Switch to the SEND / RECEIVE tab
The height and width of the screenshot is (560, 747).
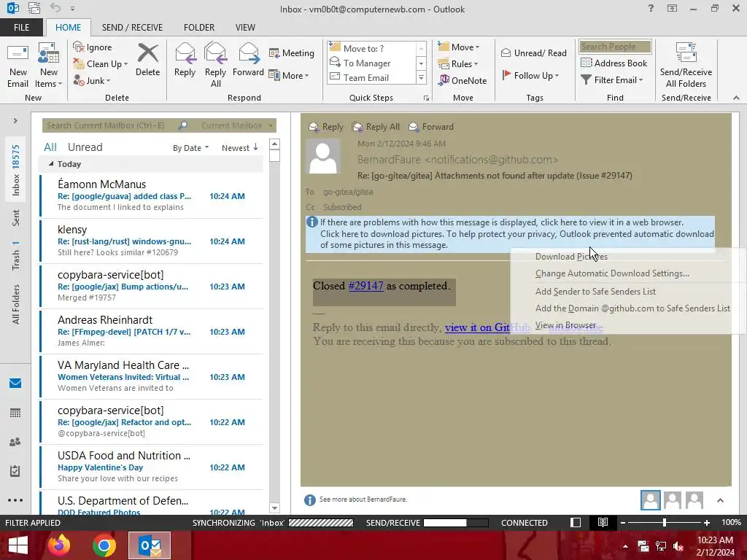pyautogui.click(x=132, y=27)
